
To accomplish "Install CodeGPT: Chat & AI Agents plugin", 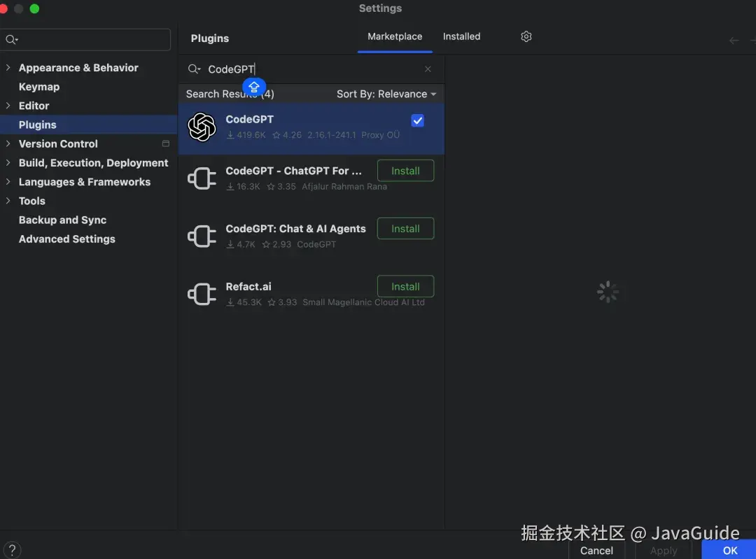I will (x=405, y=228).
